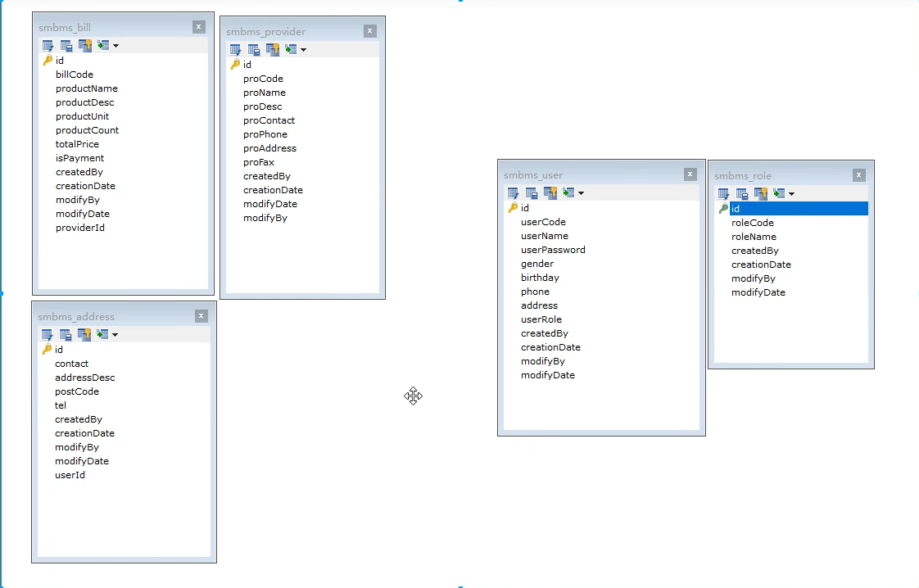Select addressDesc column in smbms_address

click(x=85, y=378)
